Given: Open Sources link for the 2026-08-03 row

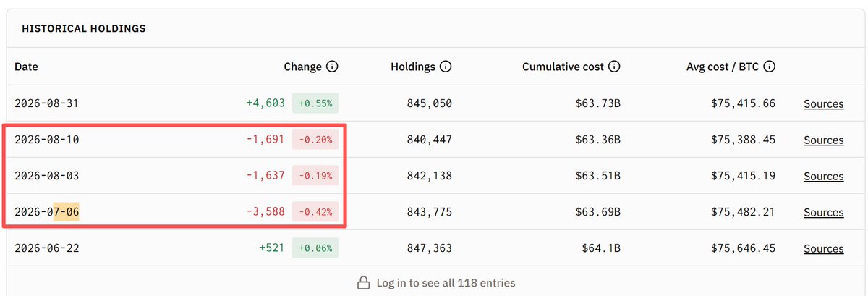Looking at the screenshot, I should coord(823,176).
